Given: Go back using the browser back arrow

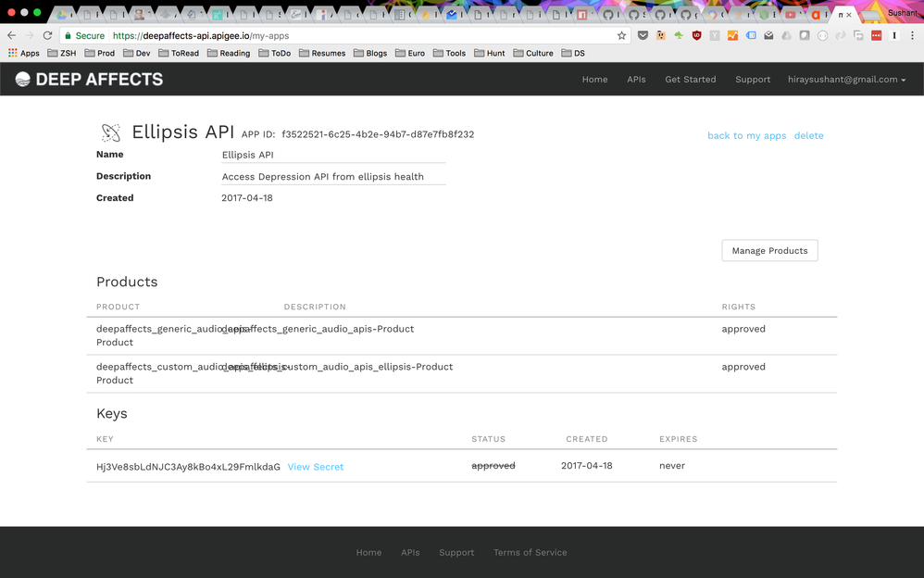Looking at the screenshot, I should (x=11, y=35).
